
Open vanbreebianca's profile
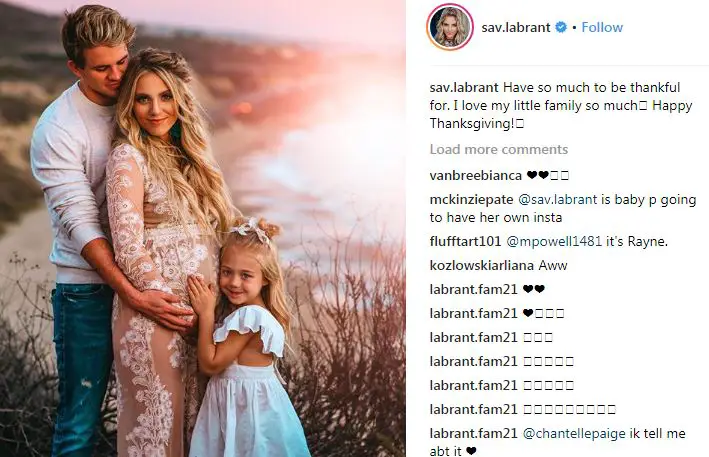(x=476, y=175)
